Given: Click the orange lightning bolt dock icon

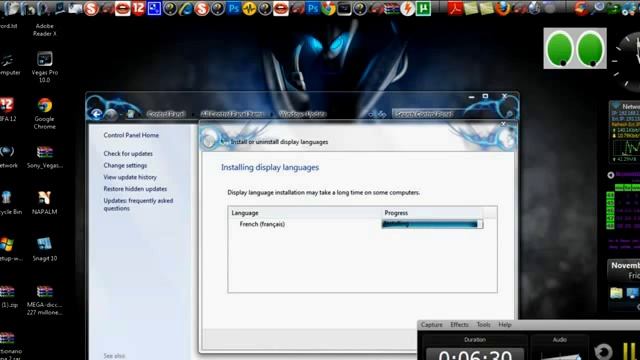Looking at the screenshot, I should tap(407, 9).
